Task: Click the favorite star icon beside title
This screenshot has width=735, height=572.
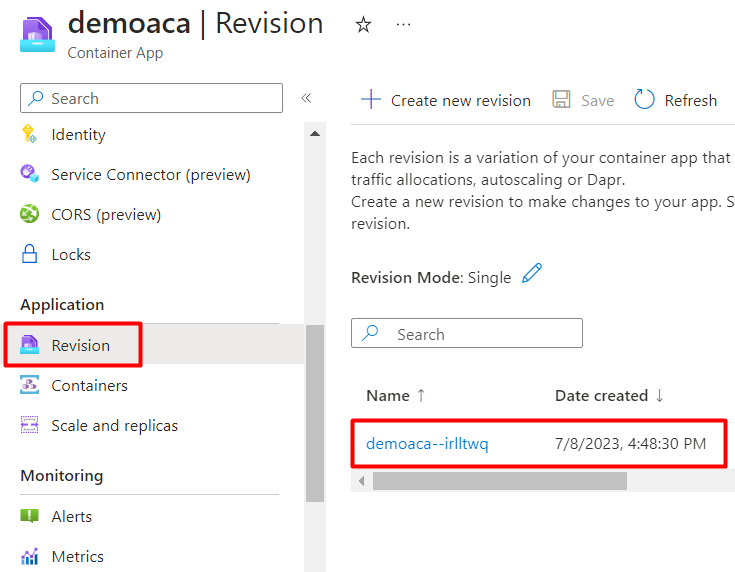Action: tap(363, 25)
